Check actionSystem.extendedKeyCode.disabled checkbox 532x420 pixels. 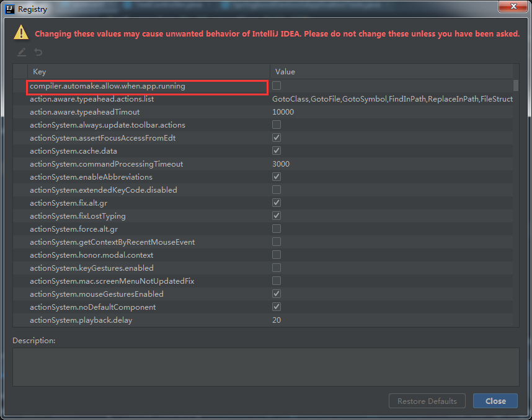(x=277, y=190)
